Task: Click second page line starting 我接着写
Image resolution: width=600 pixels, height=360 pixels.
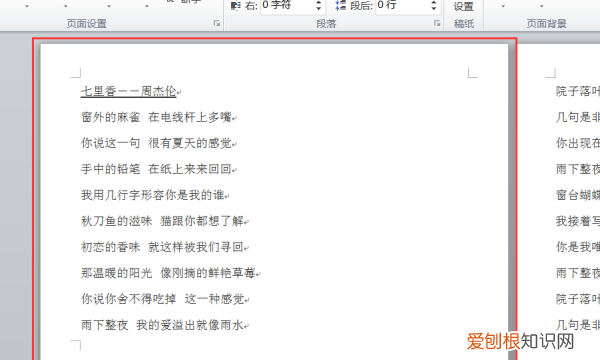Action: [578, 221]
